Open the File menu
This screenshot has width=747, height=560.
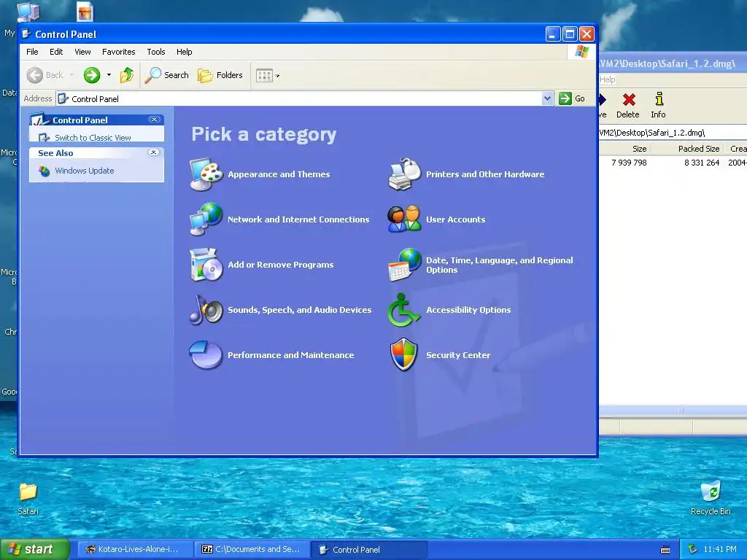click(32, 52)
